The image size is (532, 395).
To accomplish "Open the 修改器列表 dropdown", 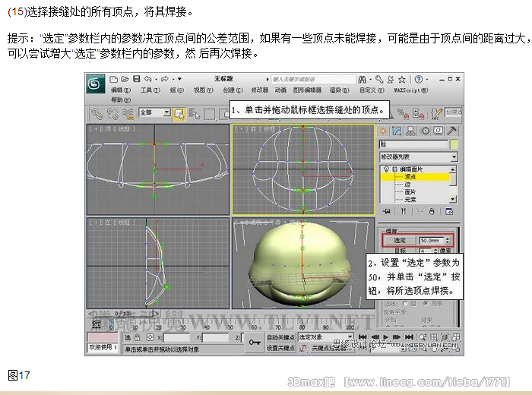I will click(x=418, y=157).
